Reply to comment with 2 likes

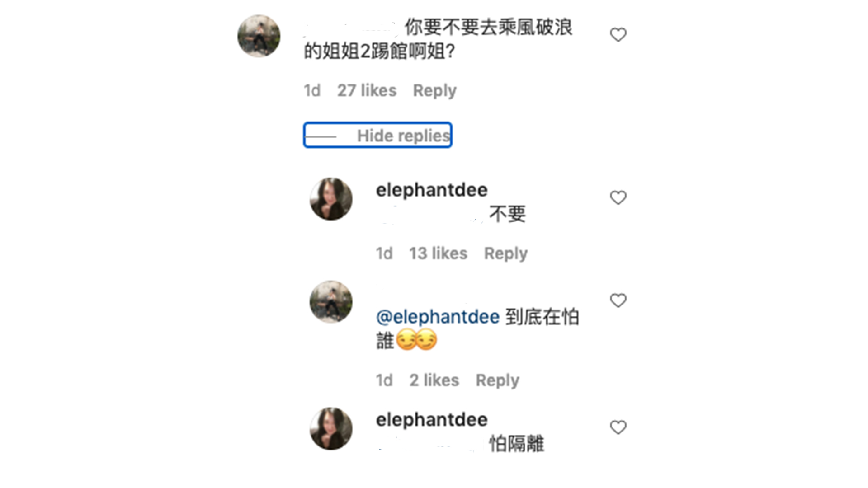[497, 380]
